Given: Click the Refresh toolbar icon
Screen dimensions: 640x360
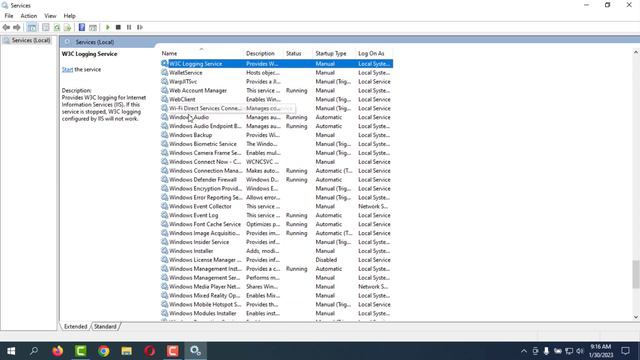Looking at the screenshot, I should pos(57,27).
